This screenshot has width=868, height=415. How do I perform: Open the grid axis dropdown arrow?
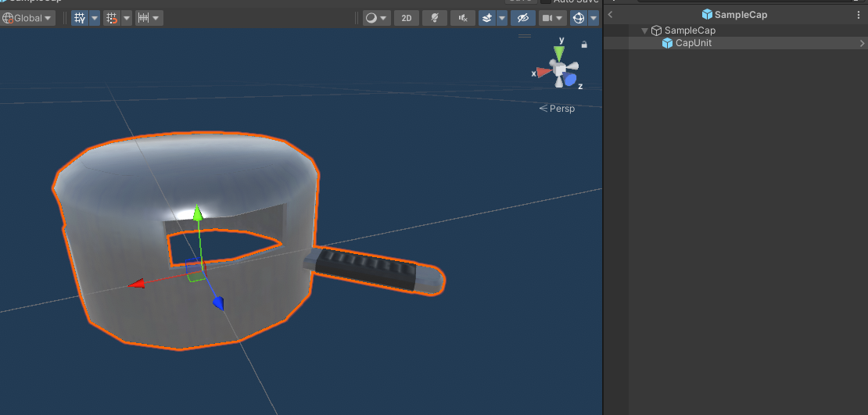95,18
